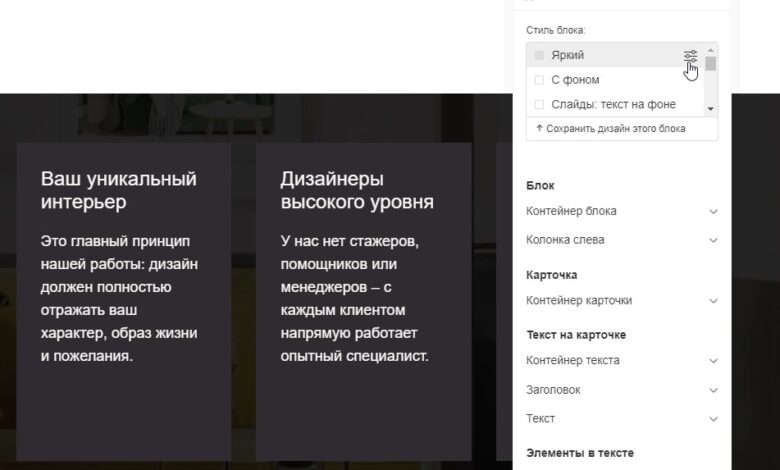Expand the Заголовок settings row
The width and height of the screenshot is (780, 470).
(713, 389)
